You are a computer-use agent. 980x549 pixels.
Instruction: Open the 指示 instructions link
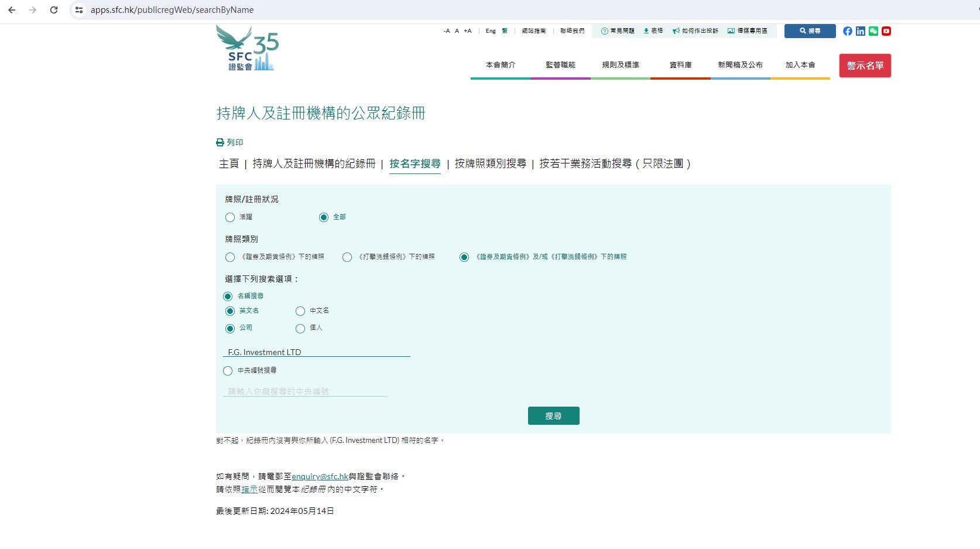coord(249,489)
